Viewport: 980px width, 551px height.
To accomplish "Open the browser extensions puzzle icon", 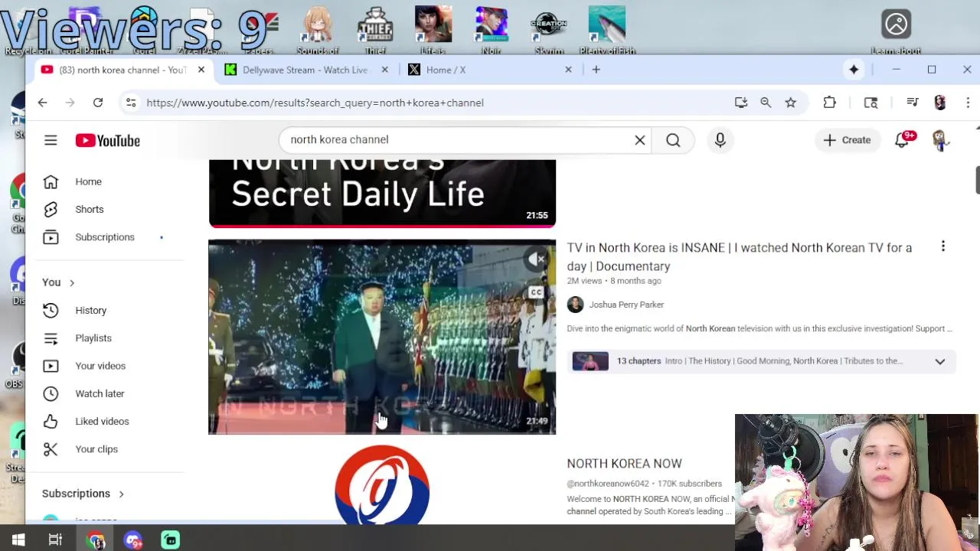I will point(830,103).
